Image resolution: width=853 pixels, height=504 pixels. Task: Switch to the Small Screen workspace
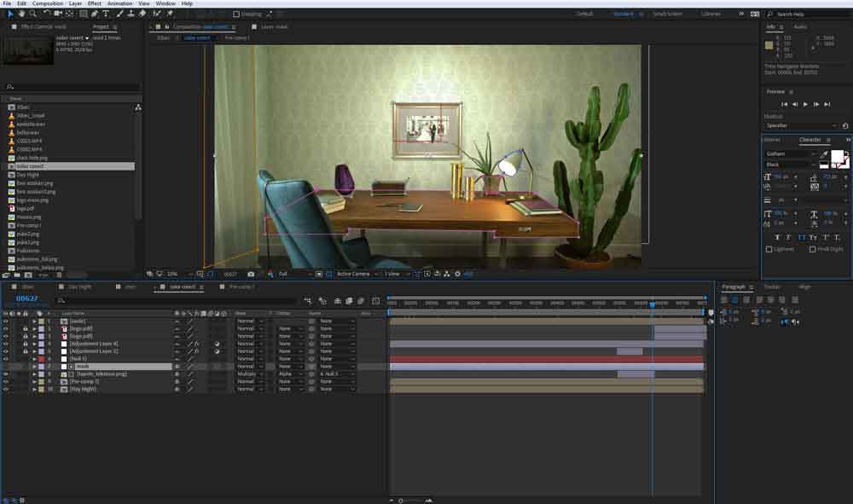[x=667, y=14]
